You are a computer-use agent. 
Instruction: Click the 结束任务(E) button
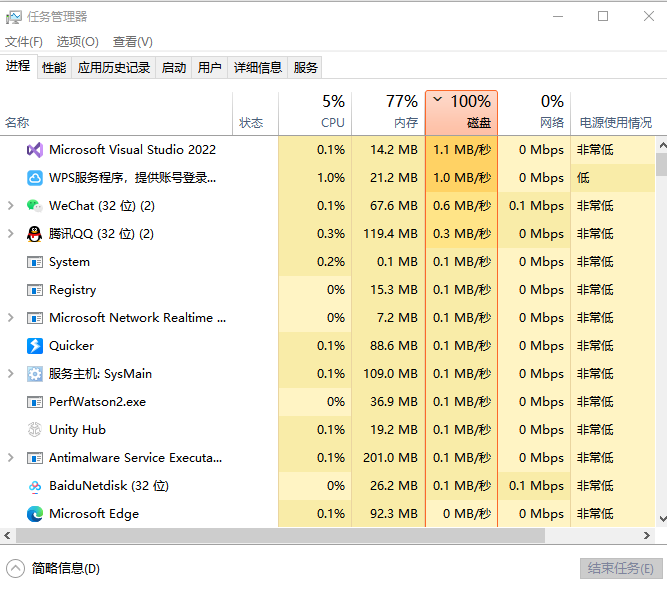pos(621,568)
